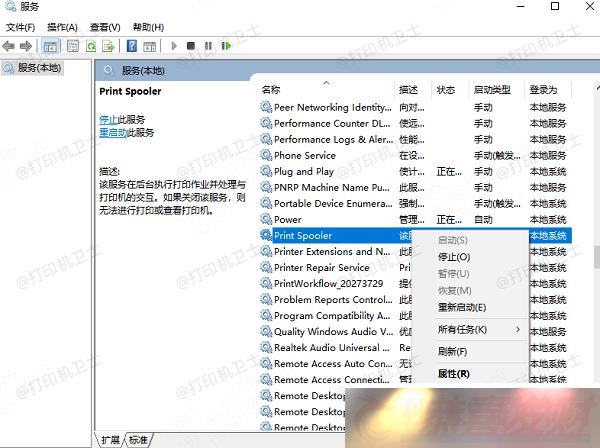Click the vertical scrollbar thumb of services list
The height and width of the screenshot is (448, 600).
tap(597, 256)
